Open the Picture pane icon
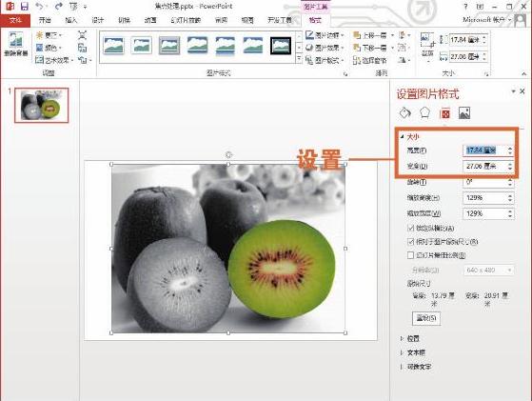 [x=464, y=113]
